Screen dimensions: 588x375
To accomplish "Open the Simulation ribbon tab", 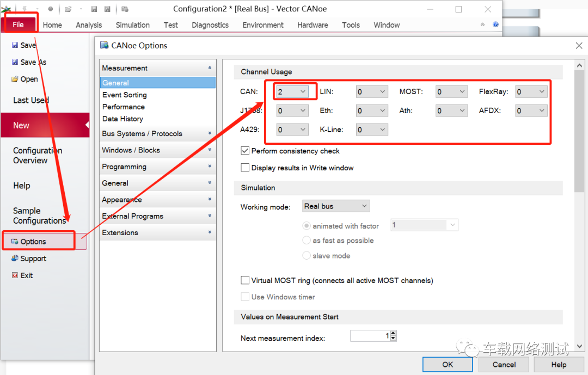I will pyautogui.click(x=133, y=25).
